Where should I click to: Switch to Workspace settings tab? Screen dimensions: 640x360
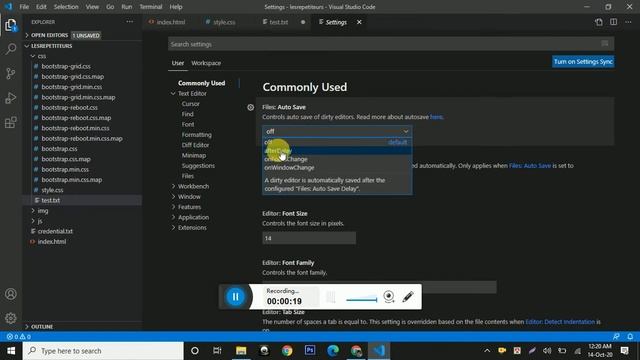pos(206,63)
